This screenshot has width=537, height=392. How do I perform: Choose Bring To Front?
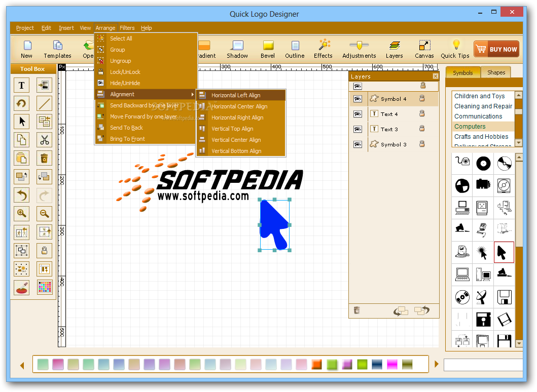146,139
